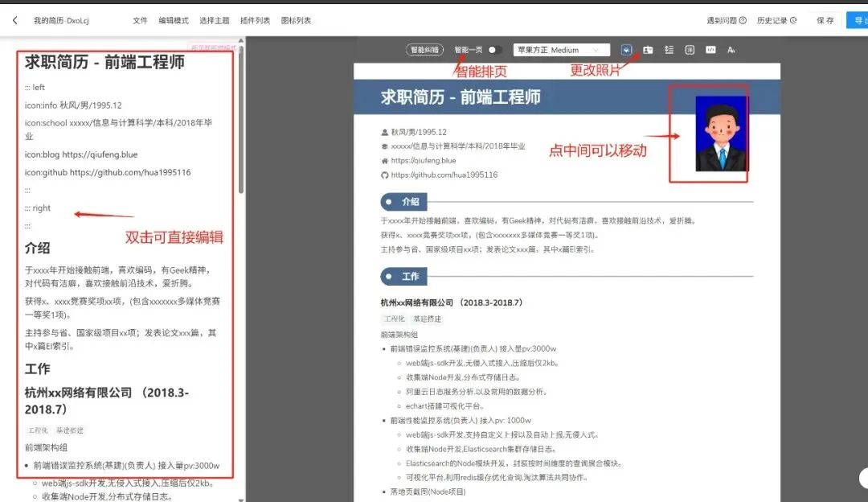Click the 前端架构组 text in the preview
The image size is (868, 502).
point(399,335)
